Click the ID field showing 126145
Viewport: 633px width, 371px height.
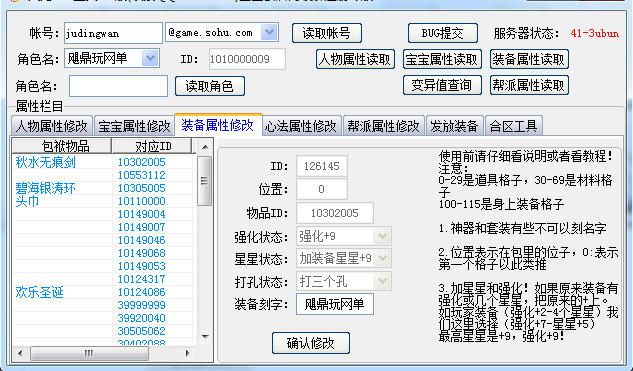[322, 166]
